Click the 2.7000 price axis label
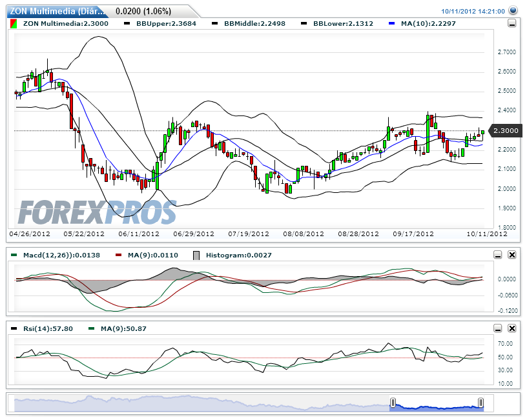The image size is (527, 420). tap(507, 52)
